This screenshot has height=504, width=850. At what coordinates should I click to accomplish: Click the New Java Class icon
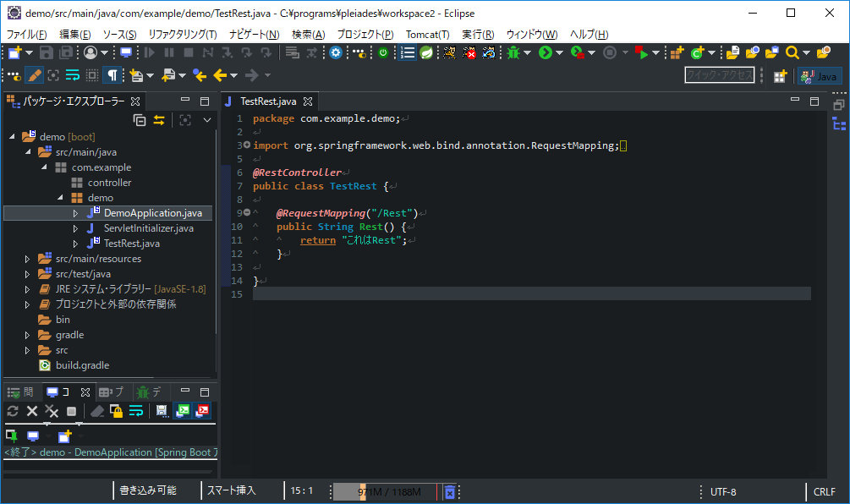coord(698,52)
